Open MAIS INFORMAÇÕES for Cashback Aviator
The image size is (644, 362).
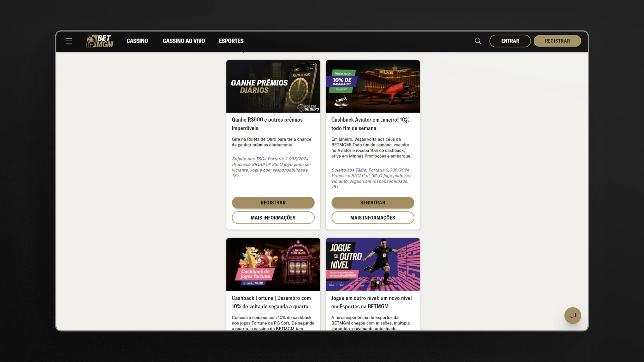coord(373,218)
